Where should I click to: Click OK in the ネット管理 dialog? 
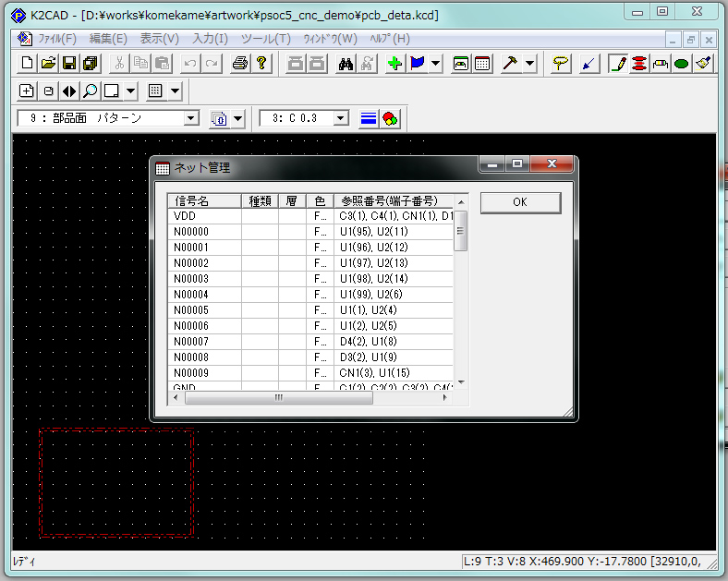(520, 203)
